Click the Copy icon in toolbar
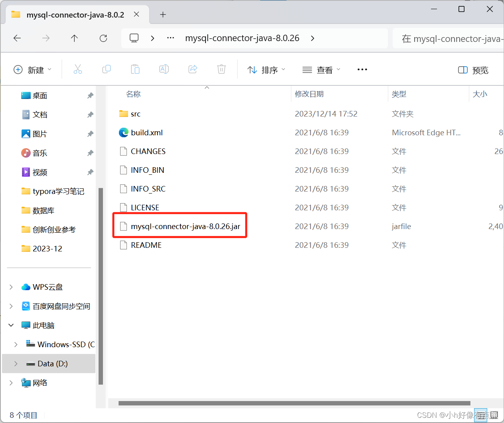Screen dimensions: 504x423 107,69
